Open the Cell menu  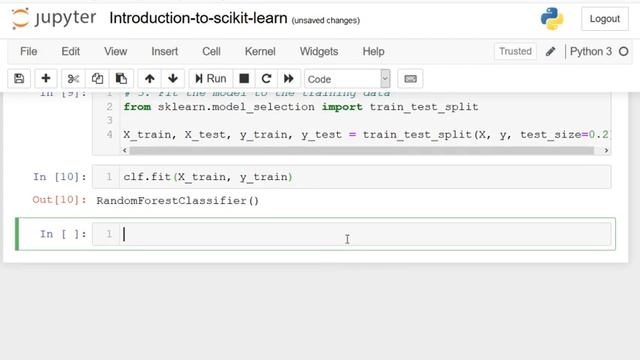coord(211,51)
